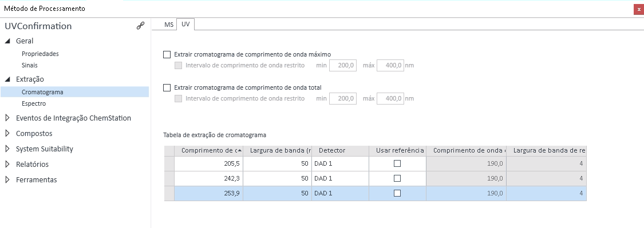This screenshot has height=228, width=644.
Task: Close the Método de Processamento window
Action: (639, 10)
